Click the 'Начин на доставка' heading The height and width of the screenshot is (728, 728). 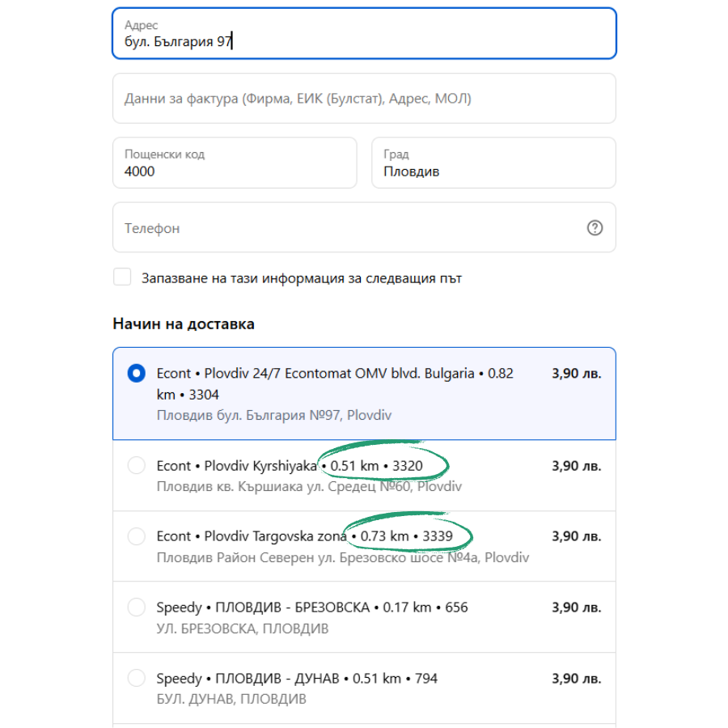pyautogui.click(x=184, y=324)
